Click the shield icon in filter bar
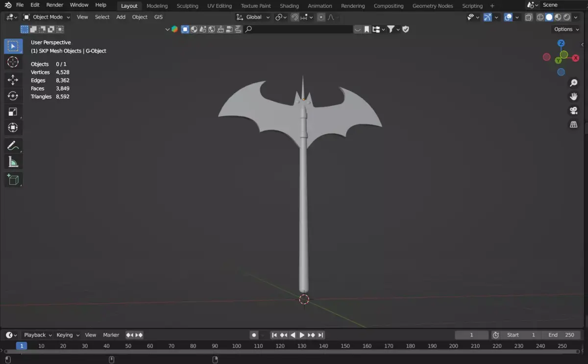Screen dimensions: 588x364 pyautogui.click(x=406, y=29)
